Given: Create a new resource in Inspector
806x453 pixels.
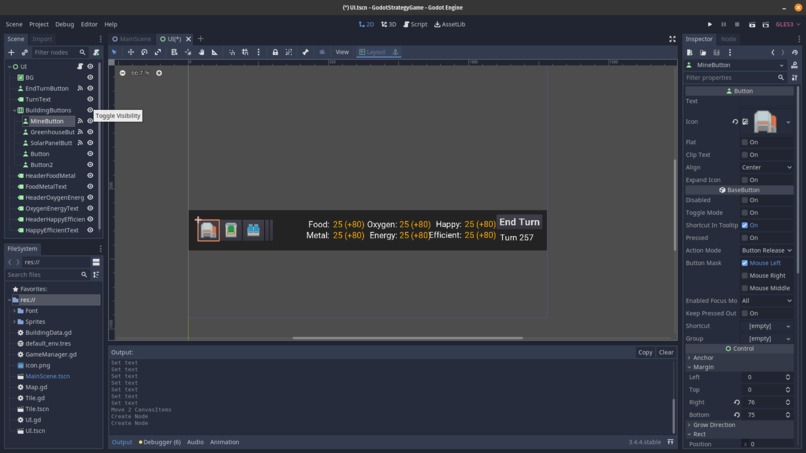Looking at the screenshot, I should (x=690, y=52).
